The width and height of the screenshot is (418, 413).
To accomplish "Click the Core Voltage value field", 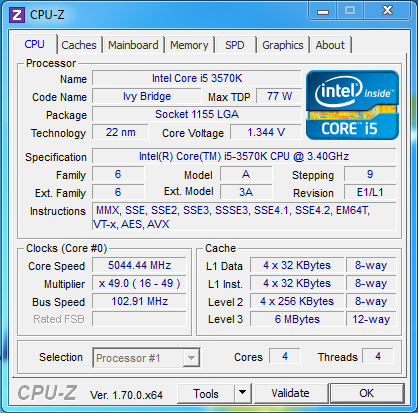I will 266,132.
